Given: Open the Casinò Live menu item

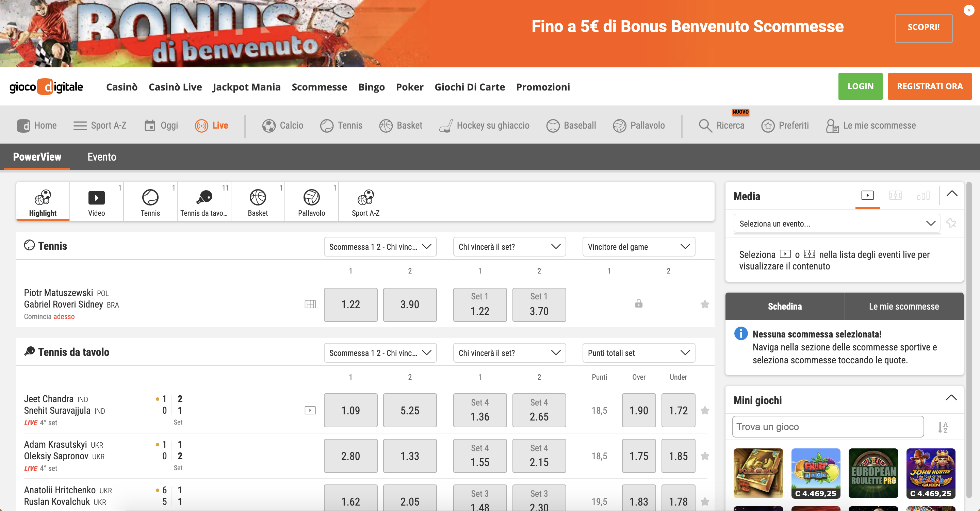Looking at the screenshot, I should (175, 87).
